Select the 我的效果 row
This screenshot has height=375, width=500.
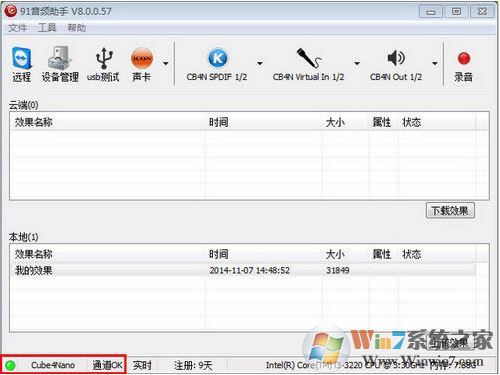(x=243, y=270)
